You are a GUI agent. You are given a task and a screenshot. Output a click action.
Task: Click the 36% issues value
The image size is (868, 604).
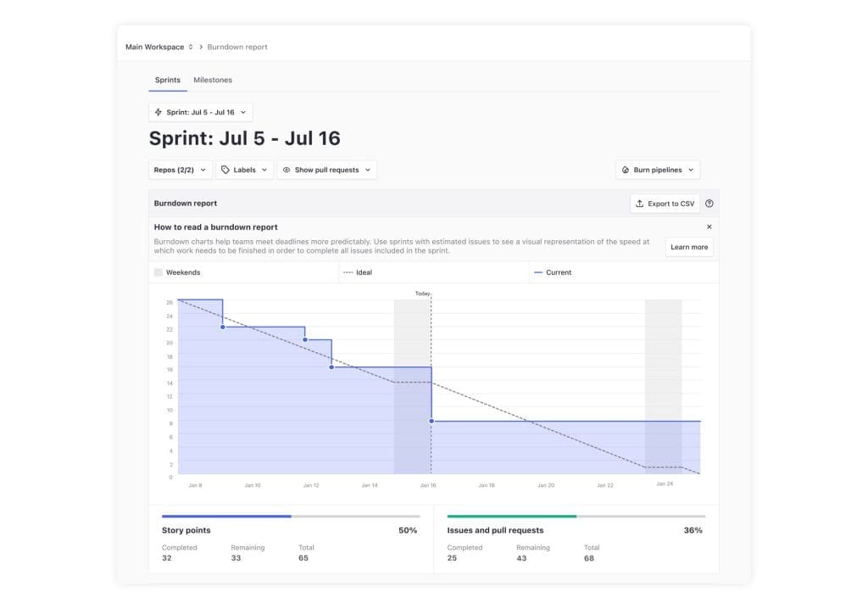(x=693, y=530)
